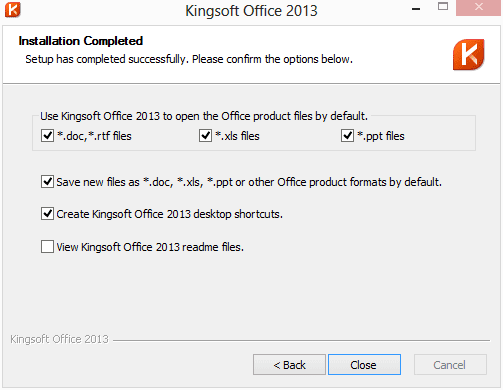Uncheck Save new files as Office formats box

coord(47,182)
